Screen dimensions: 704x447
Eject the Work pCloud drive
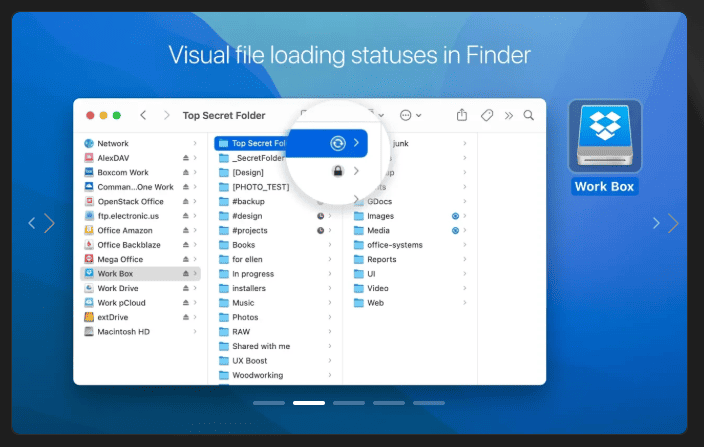coord(185,303)
